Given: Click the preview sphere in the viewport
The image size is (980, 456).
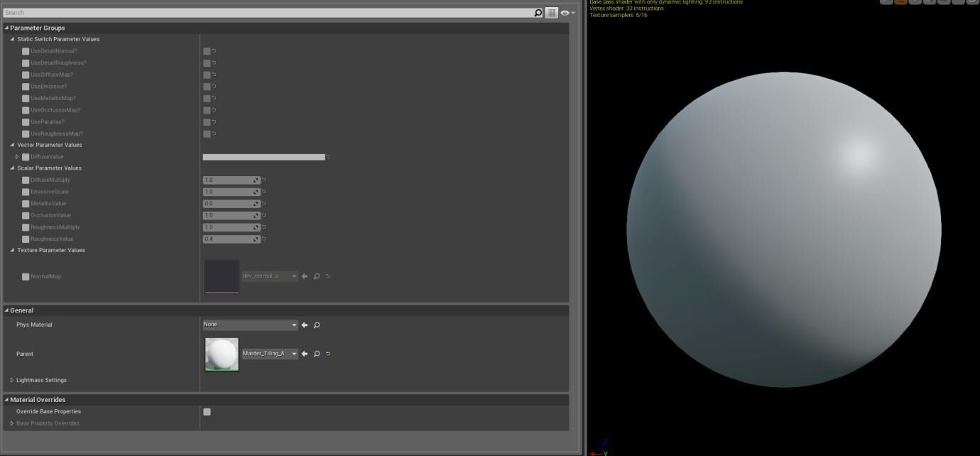Looking at the screenshot, I should coord(784,229).
